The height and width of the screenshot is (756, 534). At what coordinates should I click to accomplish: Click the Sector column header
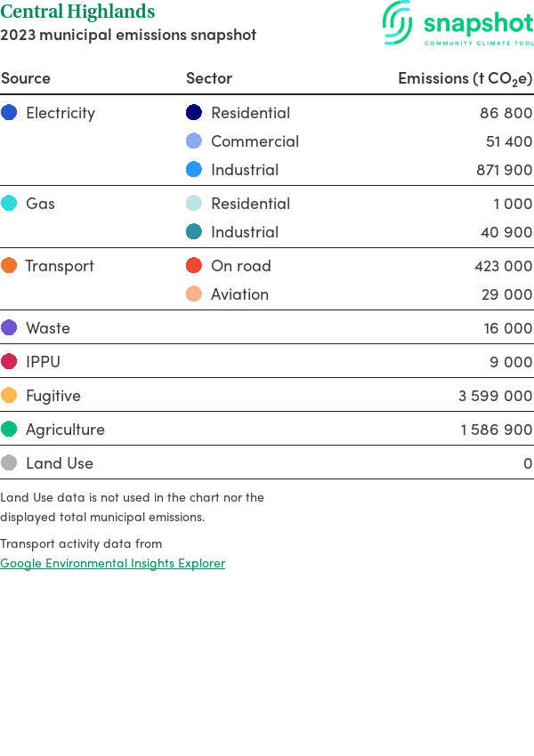(x=209, y=78)
